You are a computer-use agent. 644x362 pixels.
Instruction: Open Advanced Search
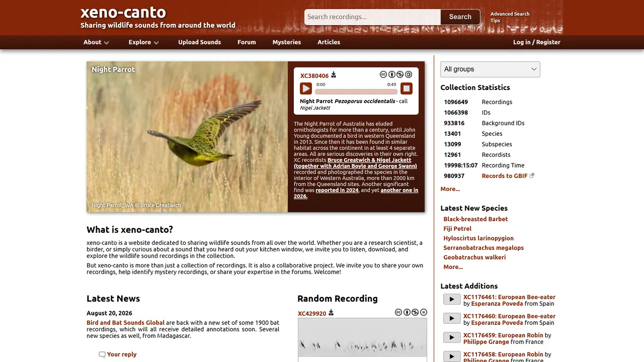pyautogui.click(x=510, y=14)
